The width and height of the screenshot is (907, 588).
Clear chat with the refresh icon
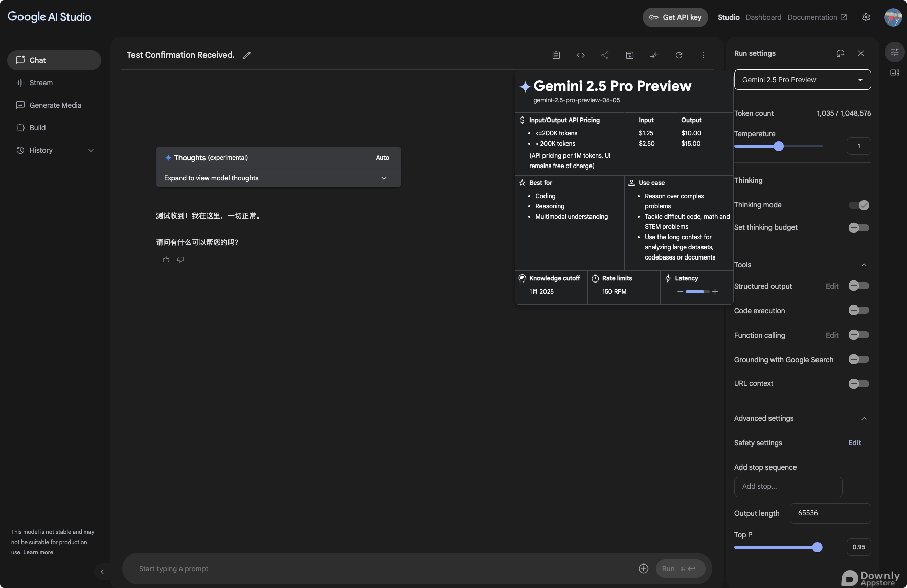(679, 55)
